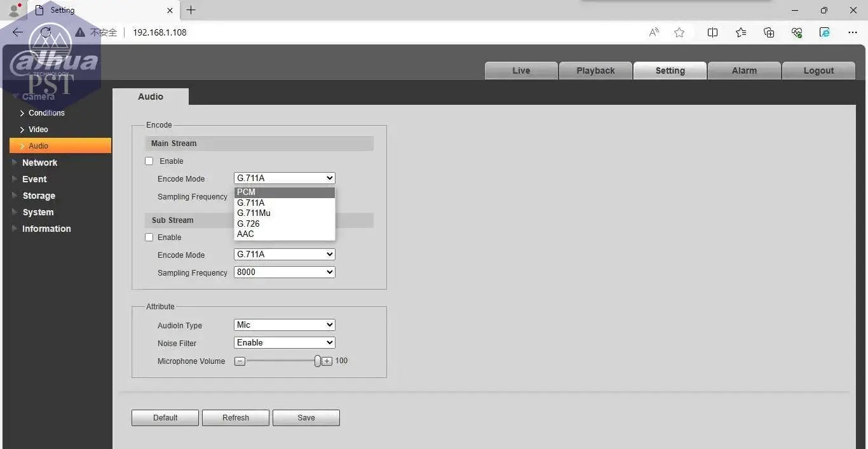Open the Collections icon
868x449 pixels.
pos(769,32)
